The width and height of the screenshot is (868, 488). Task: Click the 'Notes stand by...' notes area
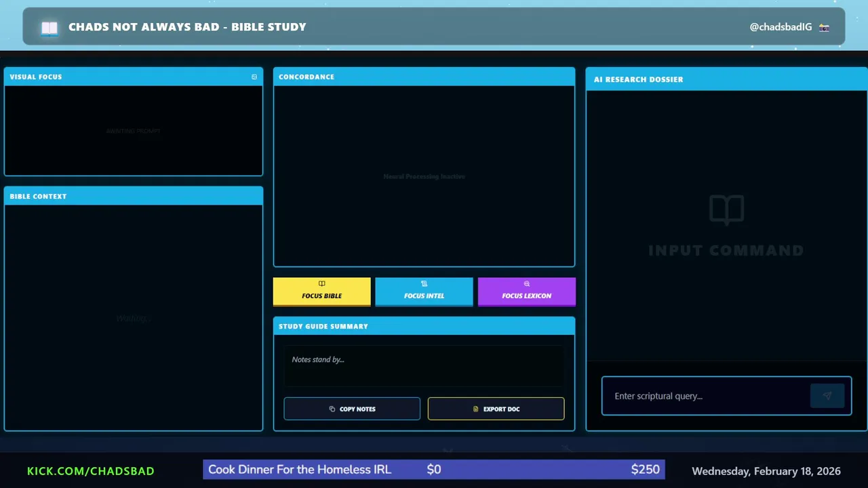(424, 366)
